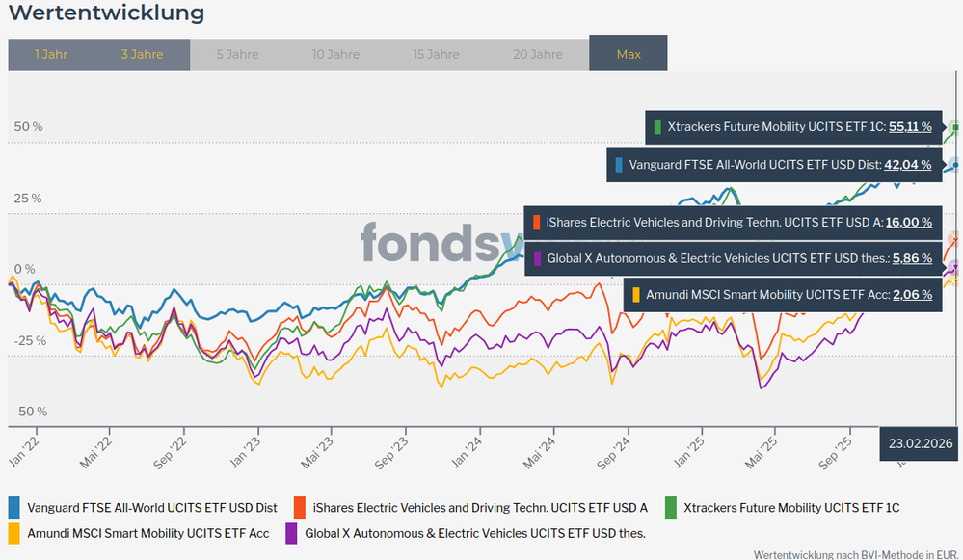Viewport: 963px width, 560px height.
Task: Toggle iShares Electric Vehicles legend entry
Action: click(x=471, y=508)
